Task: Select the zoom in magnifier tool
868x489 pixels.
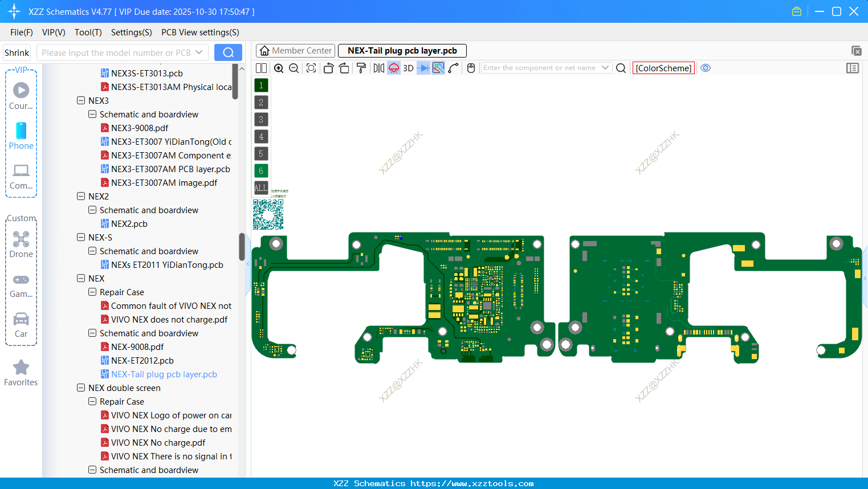Action: [279, 68]
